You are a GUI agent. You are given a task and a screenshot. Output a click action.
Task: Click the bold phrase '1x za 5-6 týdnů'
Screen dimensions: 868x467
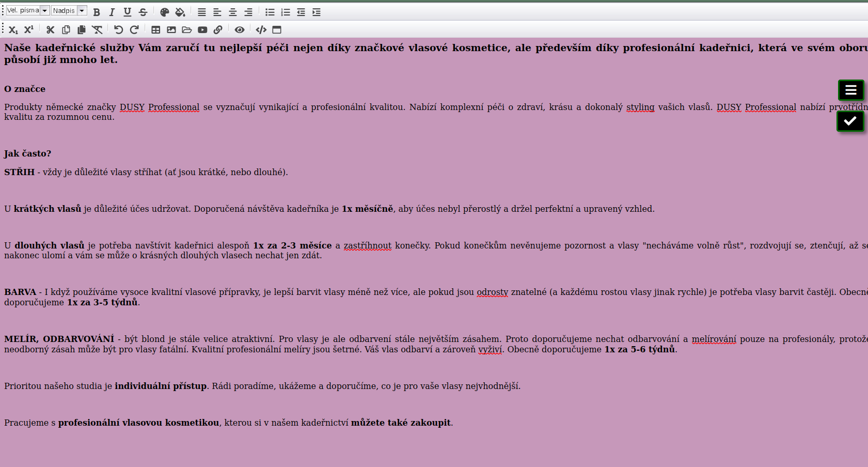click(640, 349)
